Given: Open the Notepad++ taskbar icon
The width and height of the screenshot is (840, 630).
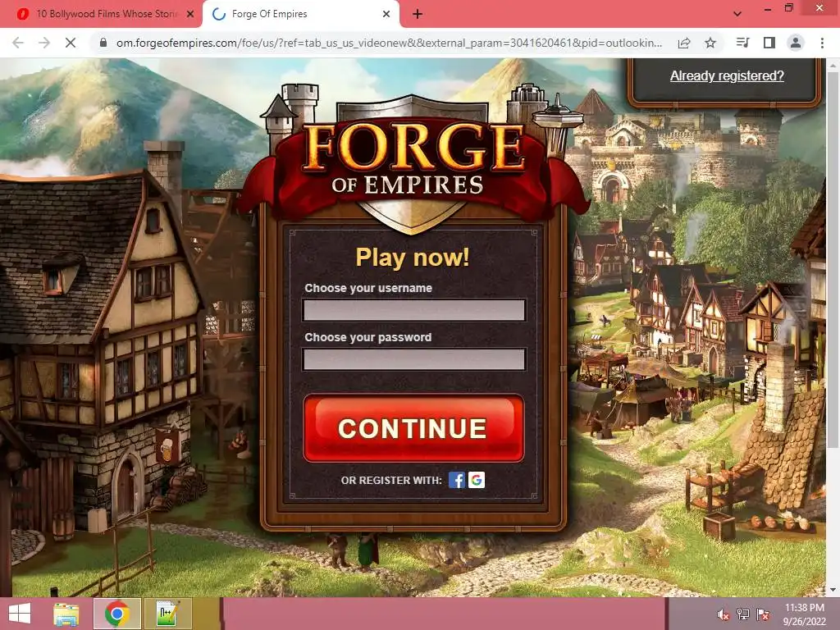Looking at the screenshot, I should [167, 614].
